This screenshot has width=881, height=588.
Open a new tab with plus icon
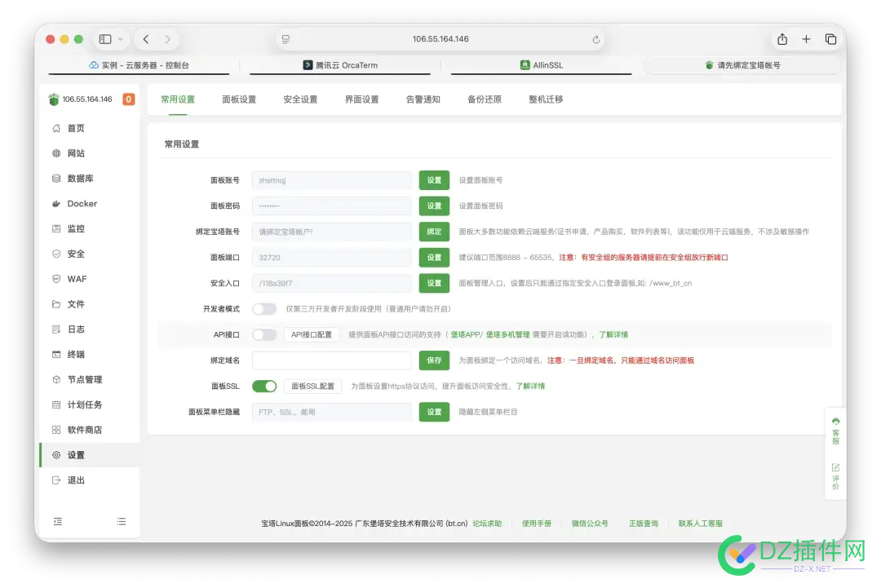[806, 39]
